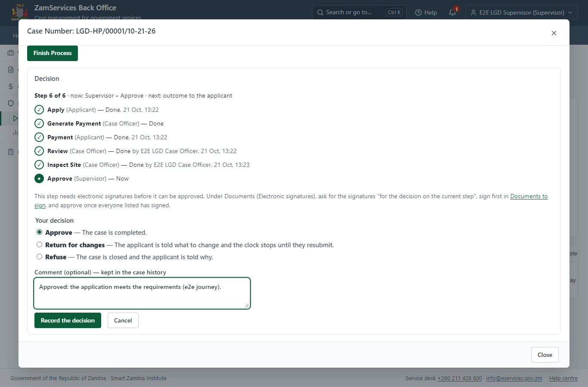Screen dimensions: 588x387
Task: Expand the E2E LGD Supervisor account menu
Action: [x=521, y=12]
